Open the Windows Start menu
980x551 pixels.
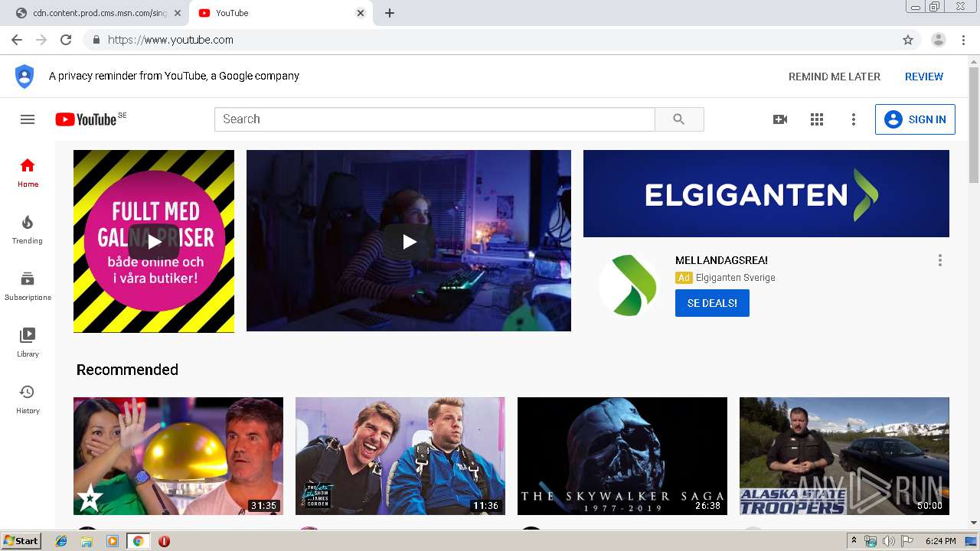(x=21, y=540)
